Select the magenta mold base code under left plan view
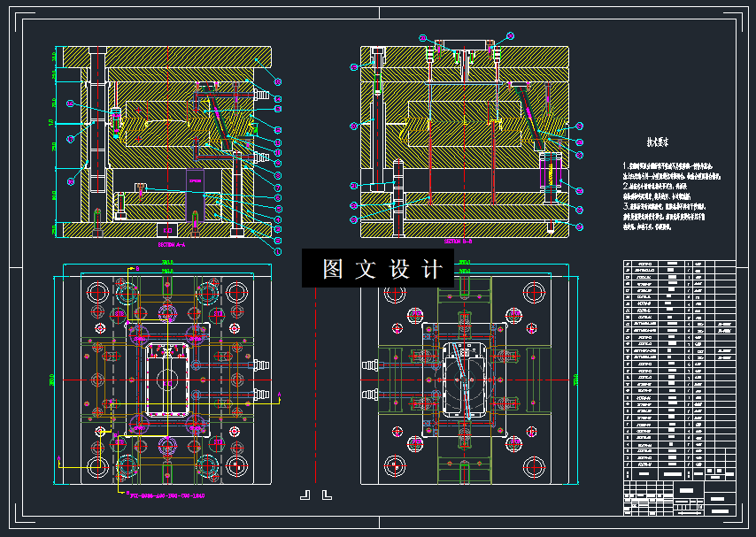 click(167, 495)
